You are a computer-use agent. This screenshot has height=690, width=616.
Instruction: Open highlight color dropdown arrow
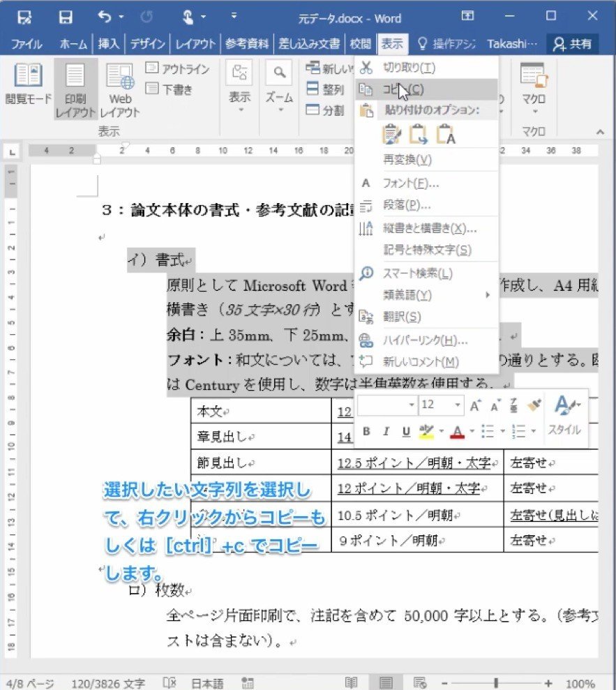point(442,431)
